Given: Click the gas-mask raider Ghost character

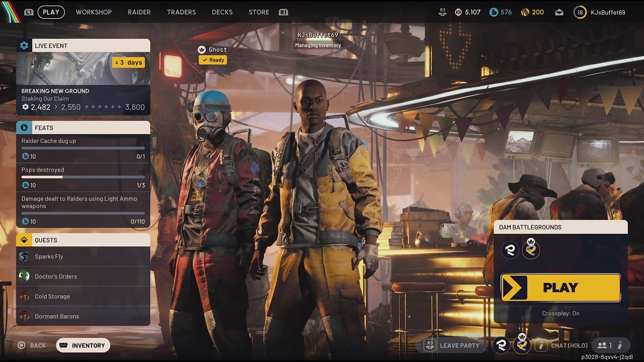Looking at the screenshot, I should (216, 221).
